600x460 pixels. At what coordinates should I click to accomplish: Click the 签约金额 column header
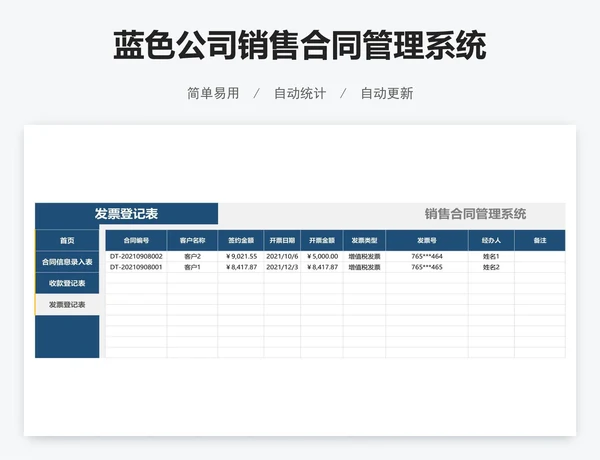(241, 240)
